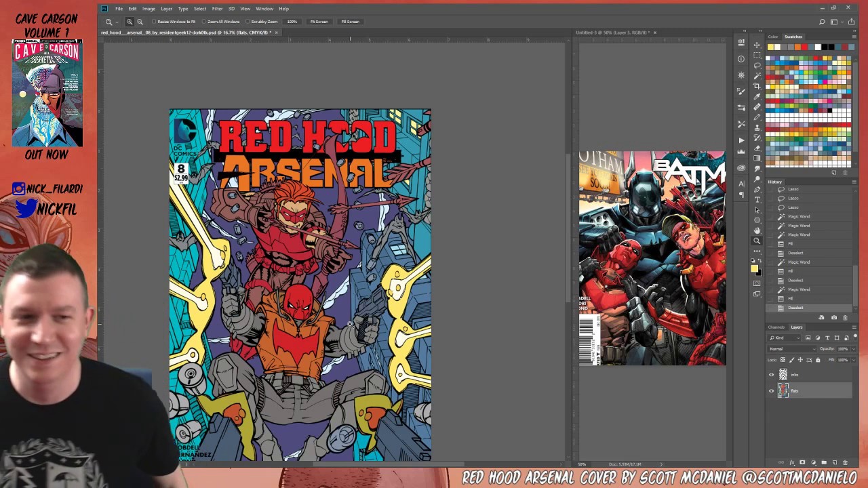Hide the flats layer
The height and width of the screenshot is (488, 868).
(x=771, y=391)
